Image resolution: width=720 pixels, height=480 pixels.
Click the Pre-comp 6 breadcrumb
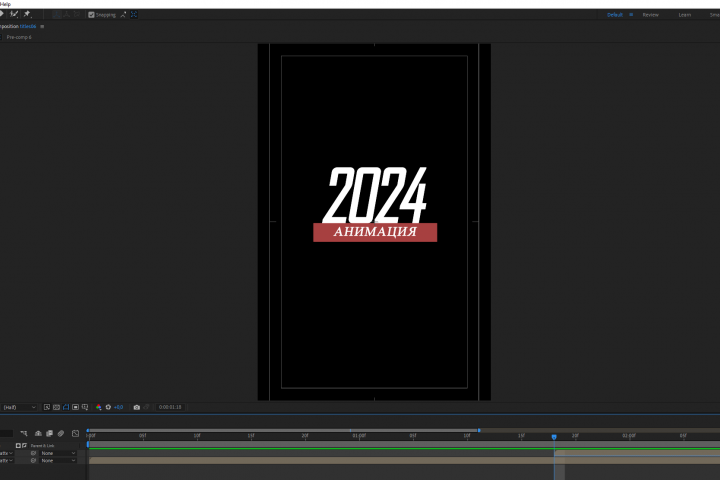[19, 37]
